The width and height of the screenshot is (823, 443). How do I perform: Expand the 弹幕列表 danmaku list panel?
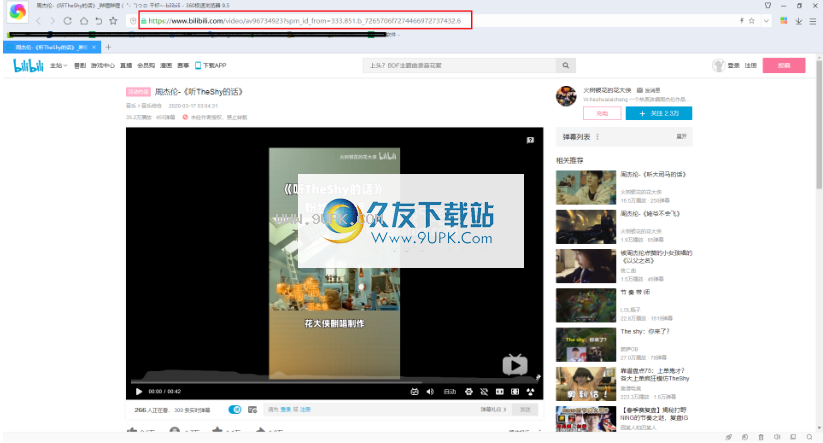pyautogui.click(x=681, y=136)
